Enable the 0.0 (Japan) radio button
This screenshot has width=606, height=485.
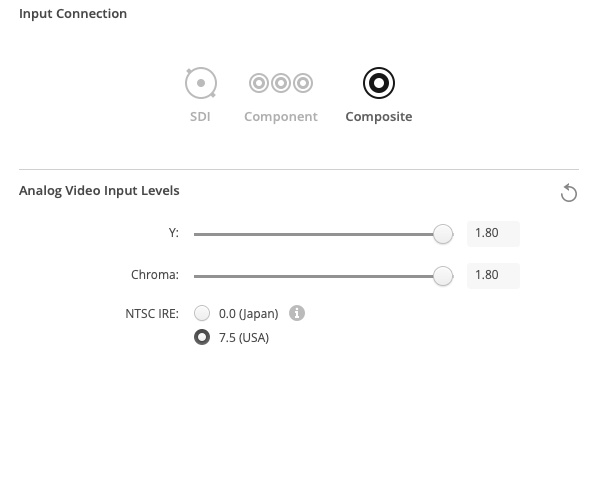click(202, 313)
